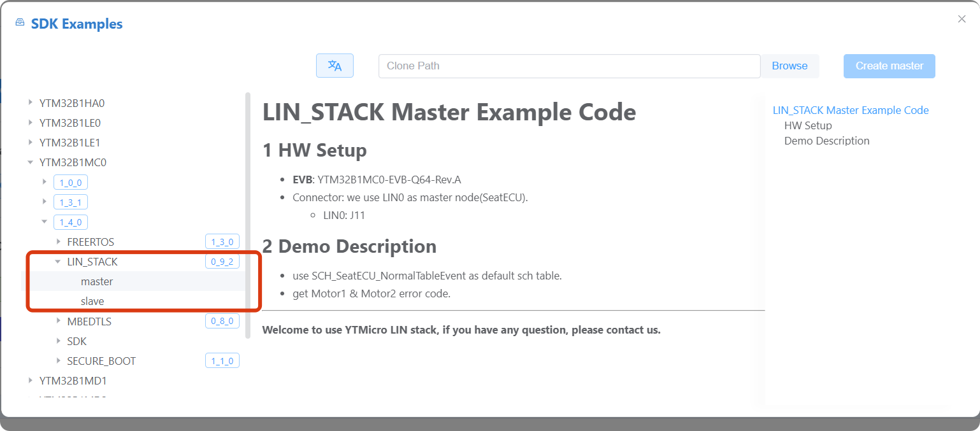Select the SECURE_BOOT tree item
The image size is (980, 431).
coord(101,361)
